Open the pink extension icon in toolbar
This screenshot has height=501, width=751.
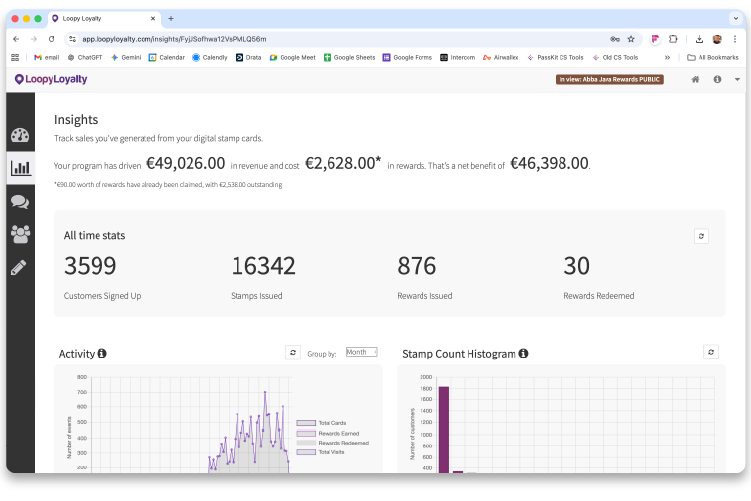click(x=655, y=39)
